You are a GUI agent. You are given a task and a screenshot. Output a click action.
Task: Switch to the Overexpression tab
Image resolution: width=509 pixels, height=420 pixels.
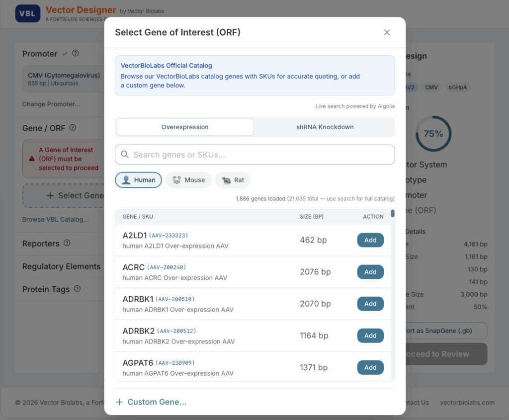point(185,127)
